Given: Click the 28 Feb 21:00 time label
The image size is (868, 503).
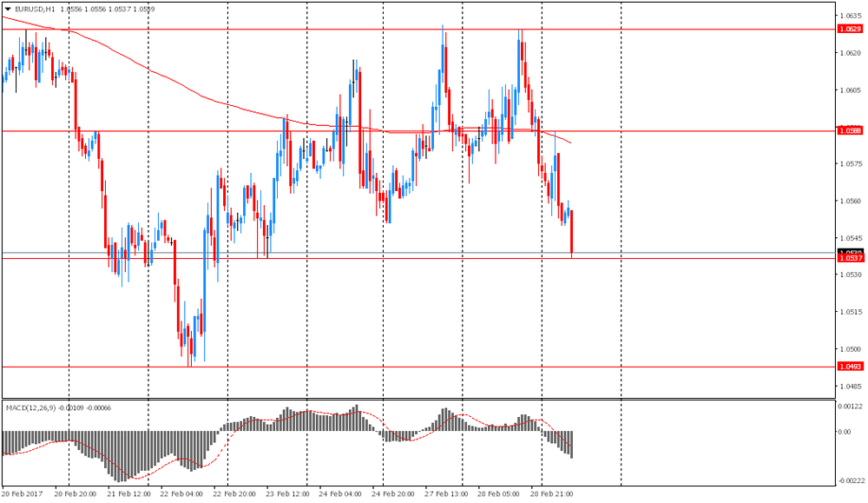Looking at the screenshot, I should tap(552, 493).
